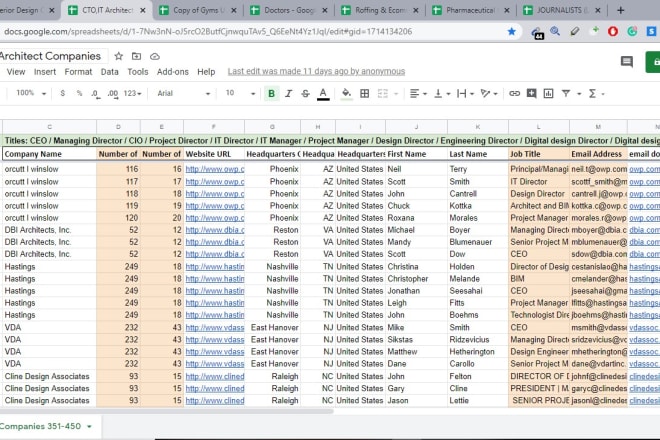Open the fill color picker
Screen dimensions: 660x440
tap(346, 93)
